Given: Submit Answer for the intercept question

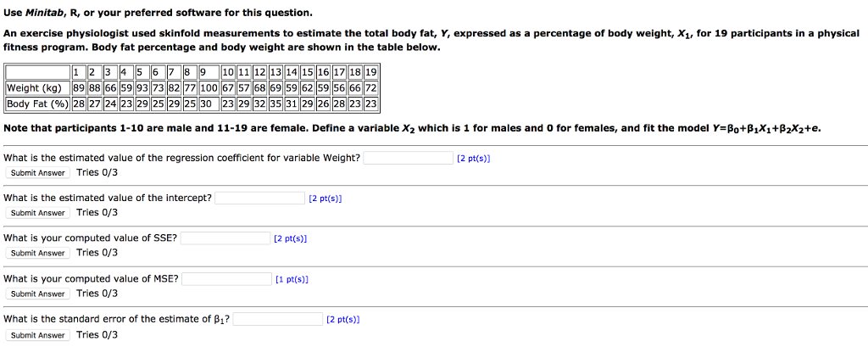Looking at the screenshot, I should (x=38, y=213).
